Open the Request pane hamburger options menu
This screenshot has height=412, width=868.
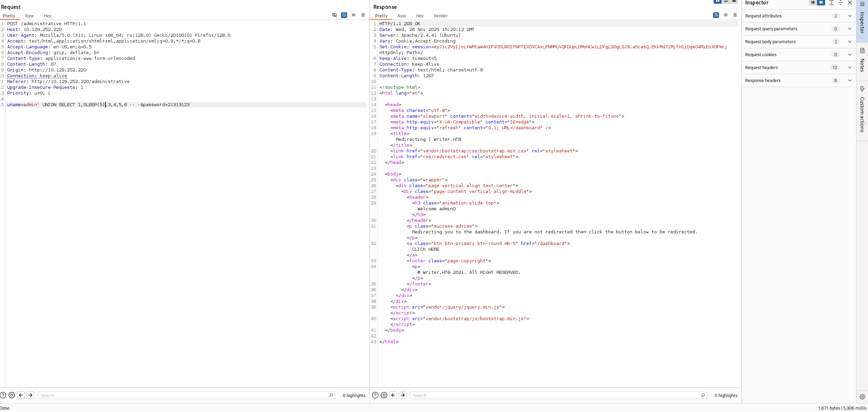click(x=363, y=15)
